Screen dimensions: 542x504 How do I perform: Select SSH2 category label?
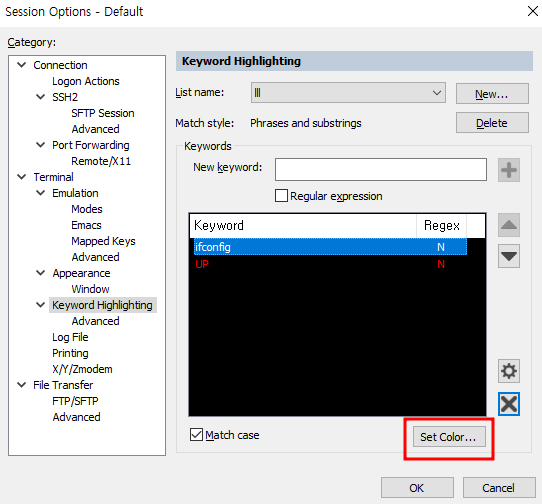65,97
